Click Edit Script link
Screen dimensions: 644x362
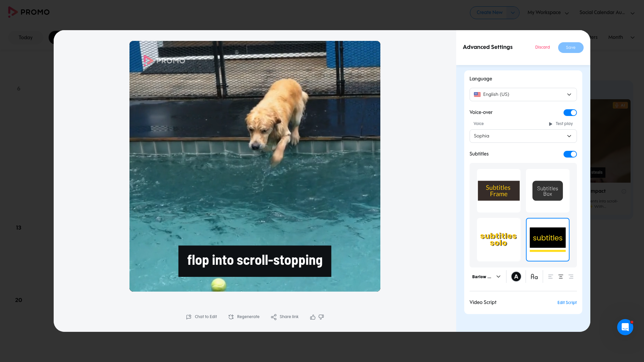pyautogui.click(x=567, y=303)
